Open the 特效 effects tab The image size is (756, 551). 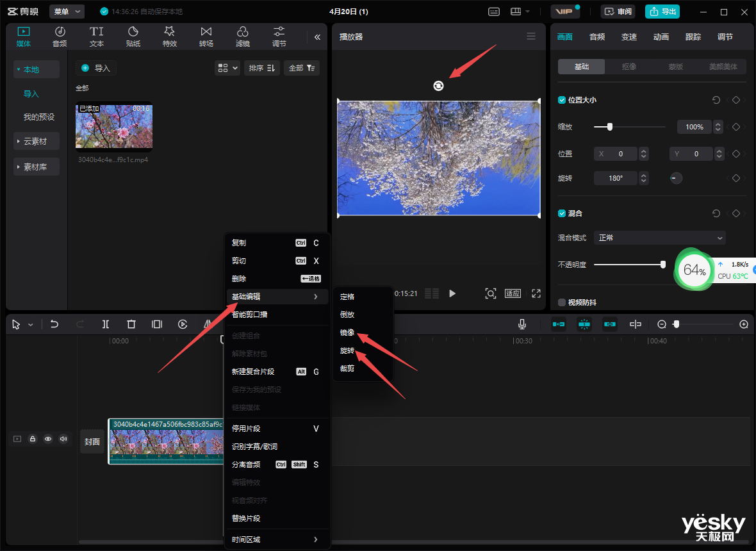[170, 37]
